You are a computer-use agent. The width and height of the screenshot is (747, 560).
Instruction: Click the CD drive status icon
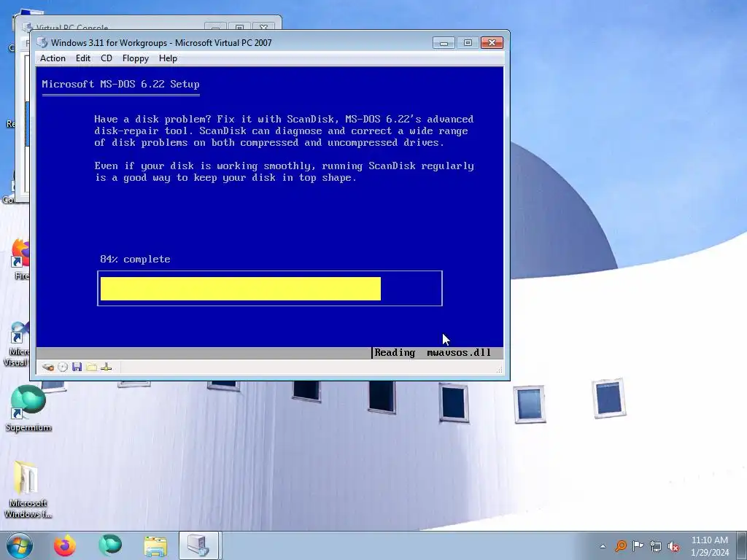(63, 367)
